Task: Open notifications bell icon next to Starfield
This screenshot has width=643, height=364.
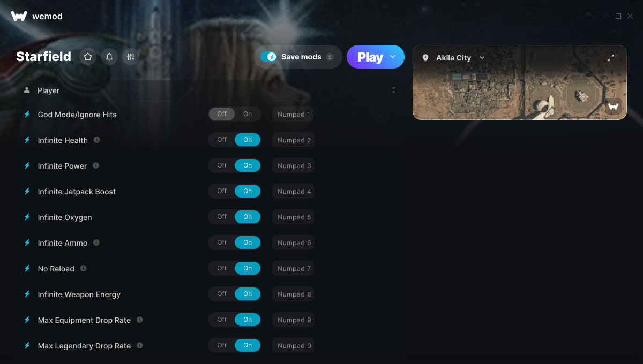Action: click(x=109, y=57)
